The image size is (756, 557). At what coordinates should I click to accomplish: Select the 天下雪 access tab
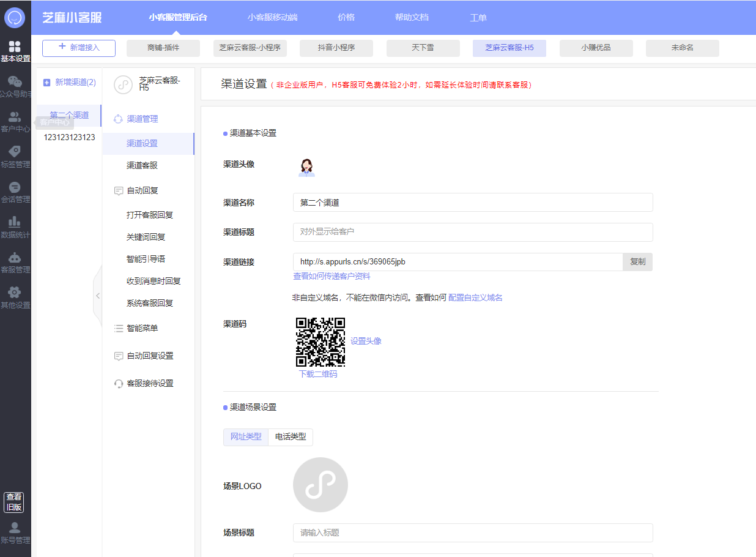point(423,48)
